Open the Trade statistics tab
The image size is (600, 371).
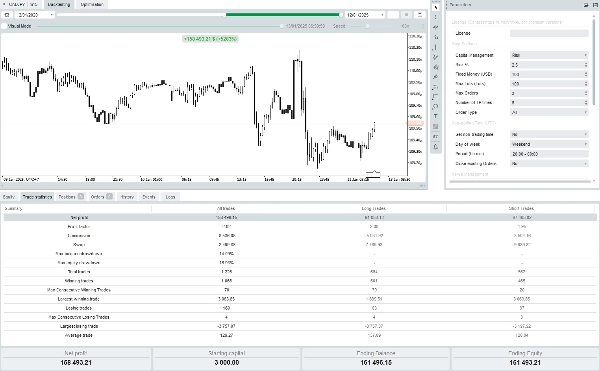tap(37, 197)
